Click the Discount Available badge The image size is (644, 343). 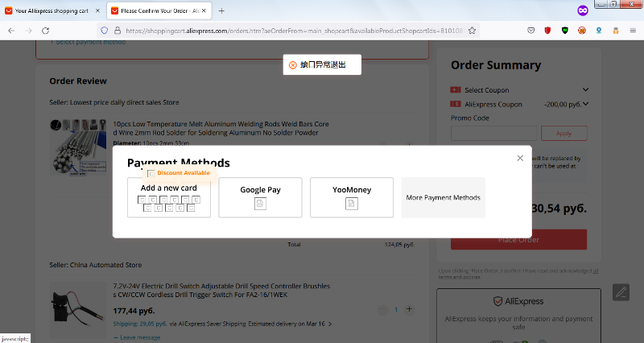click(179, 173)
